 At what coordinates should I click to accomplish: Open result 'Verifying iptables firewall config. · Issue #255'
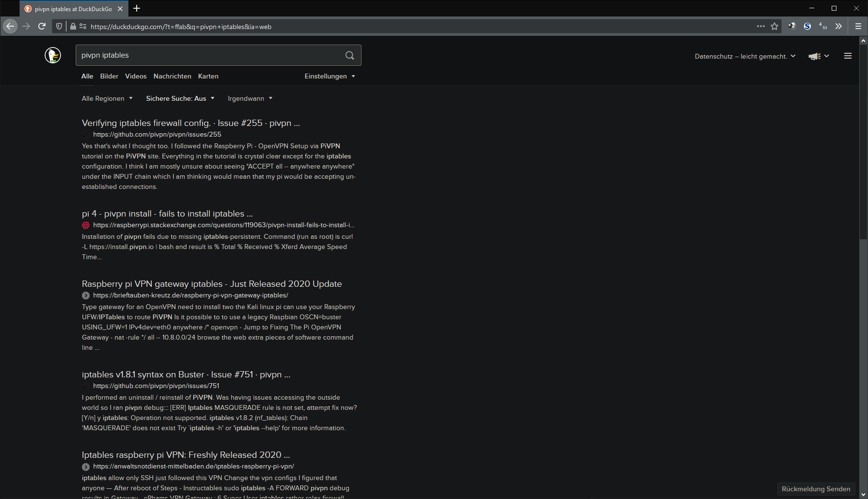[x=191, y=123]
